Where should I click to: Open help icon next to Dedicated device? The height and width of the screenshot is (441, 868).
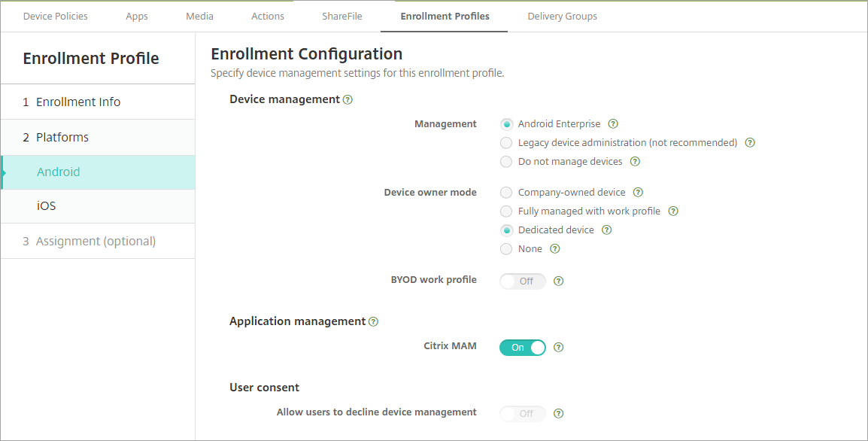click(x=606, y=230)
